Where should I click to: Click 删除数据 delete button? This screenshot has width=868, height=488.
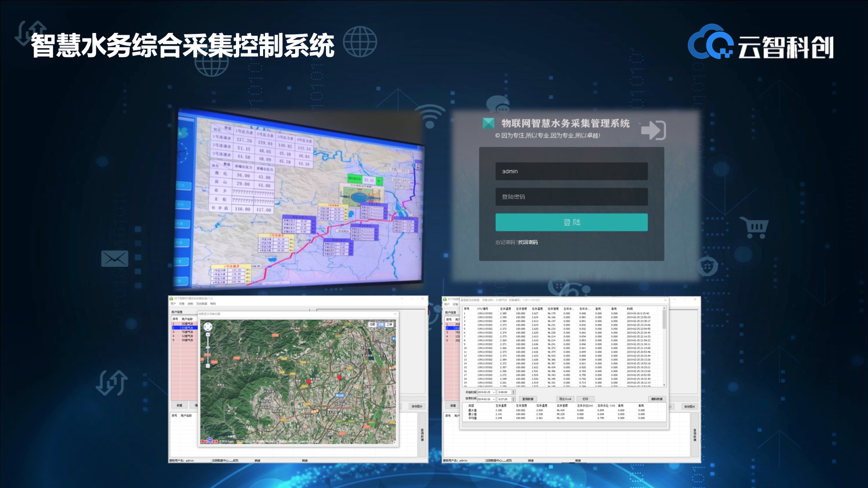pyautogui.click(x=657, y=399)
